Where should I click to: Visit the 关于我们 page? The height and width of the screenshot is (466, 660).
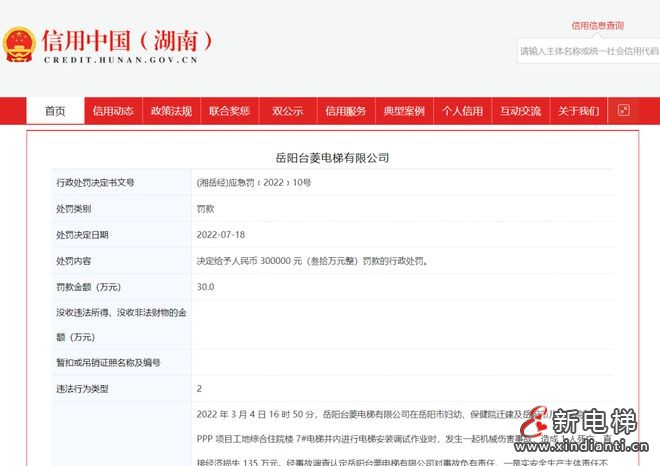[578, 111]
